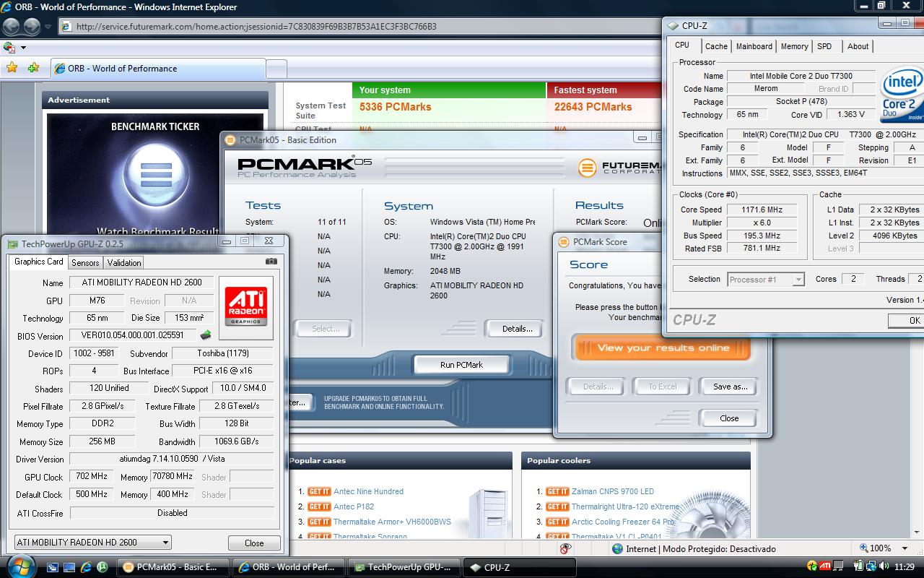Open Antec Nine Hundred link
The height and width of the screenshot is (578, 924).
pyautogui.click(x=368, y=491)
